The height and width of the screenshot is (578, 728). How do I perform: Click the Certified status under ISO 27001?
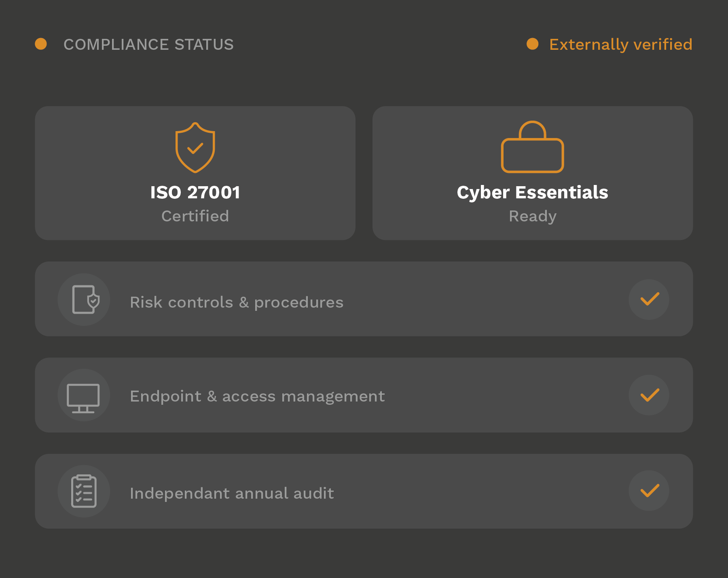click(195, 216)
